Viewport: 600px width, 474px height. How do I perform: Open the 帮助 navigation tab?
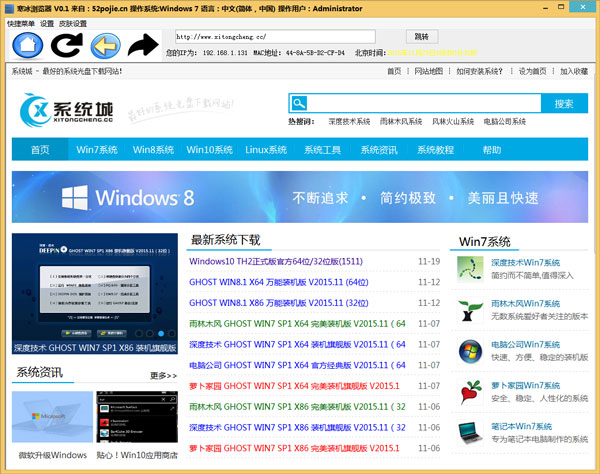[x=492, y=150]
